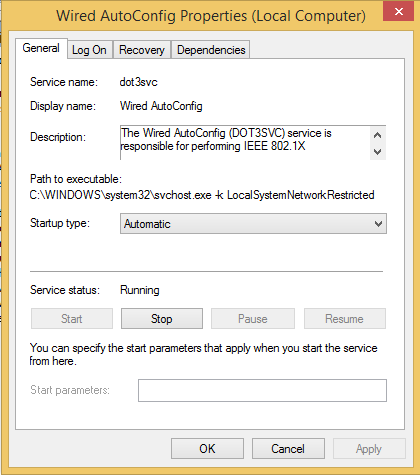Click the dot3svc service name text
This screenshot has height=475, width=420.
pyautogui.click(x=138, y=82)
